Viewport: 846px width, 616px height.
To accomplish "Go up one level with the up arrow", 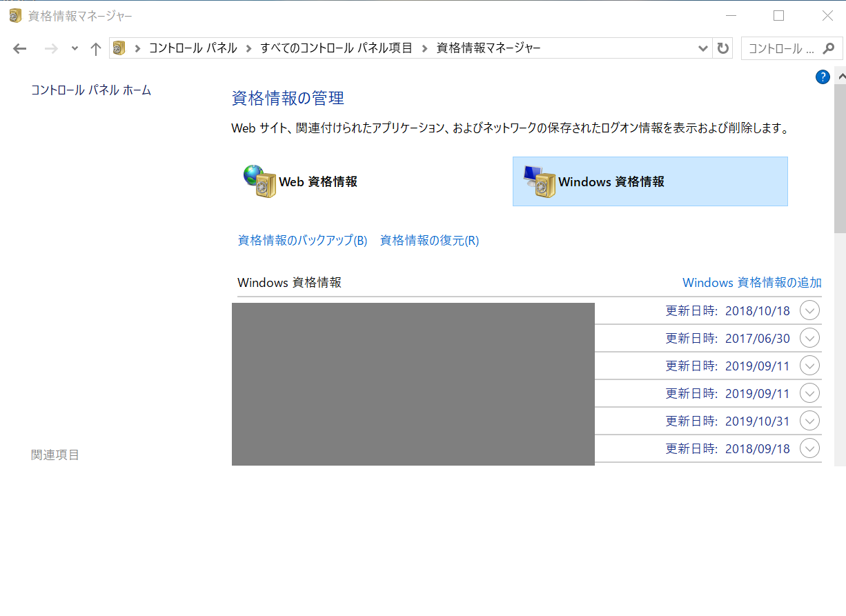I will (x=96, y=48).
